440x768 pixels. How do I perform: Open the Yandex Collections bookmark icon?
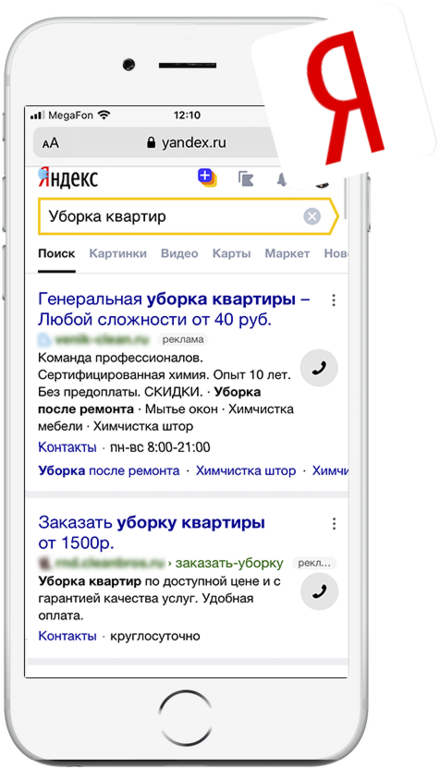point(246,179)
